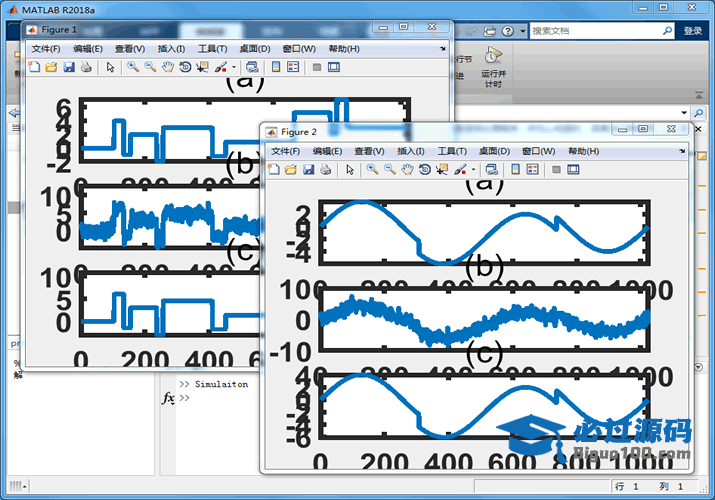Viewport: 715px width, 500px height.
Task: Click Print icon in Figure 1 toolbar
Action: [x=86, y=67]
